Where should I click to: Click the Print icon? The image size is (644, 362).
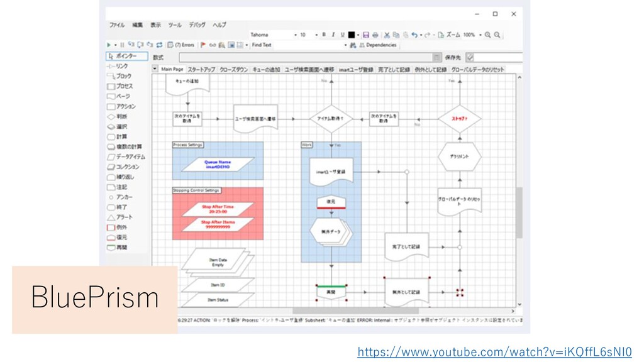click(x=375, y=35)
